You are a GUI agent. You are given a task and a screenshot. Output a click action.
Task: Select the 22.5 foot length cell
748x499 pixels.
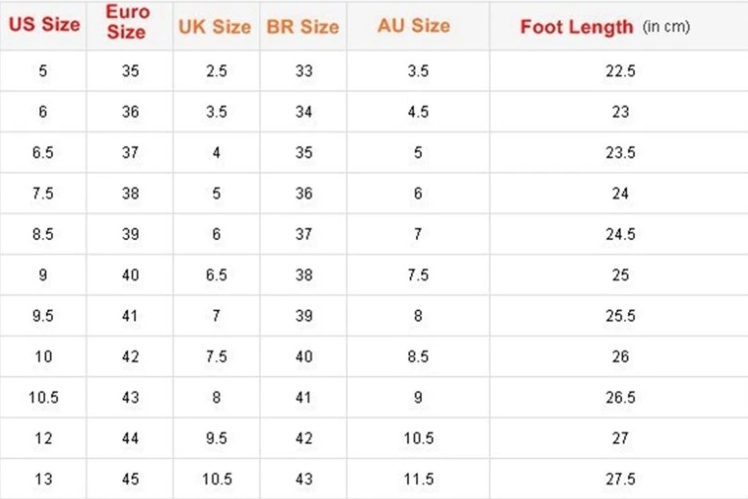[x=620, y=72]
